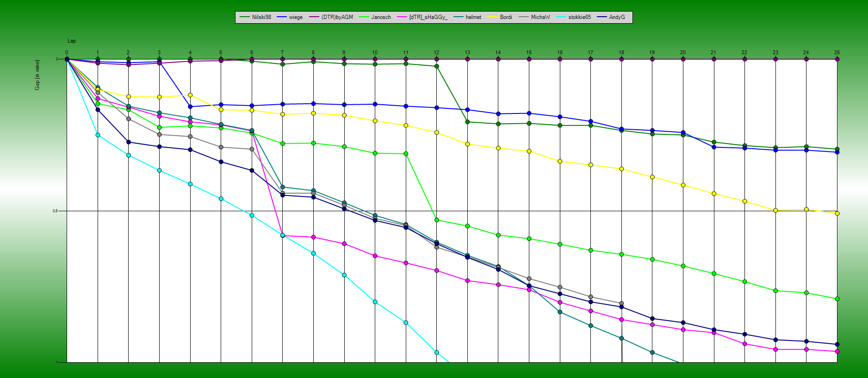Screen dimensions: 868x378
Task: Click wiege blue point at lap 21
Action: pos(714,147)
